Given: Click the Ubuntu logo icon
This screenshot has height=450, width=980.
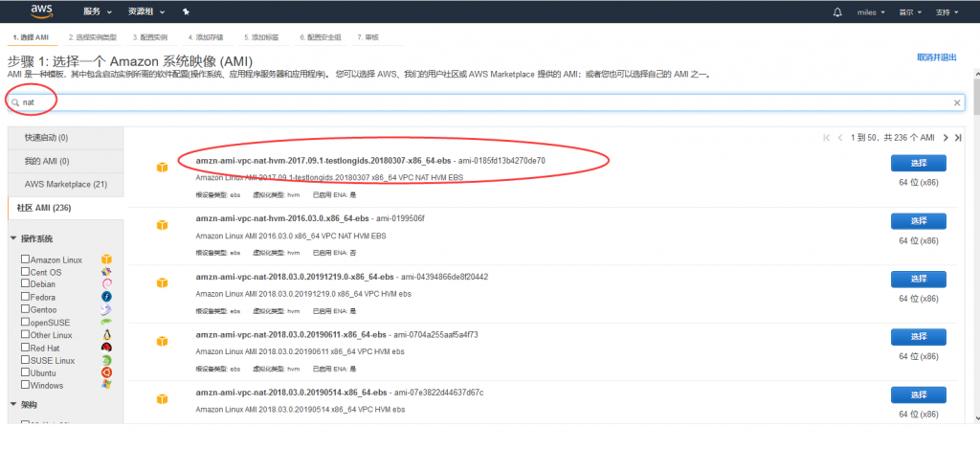Looking at the screenshot, I should (x=107, y=372).
